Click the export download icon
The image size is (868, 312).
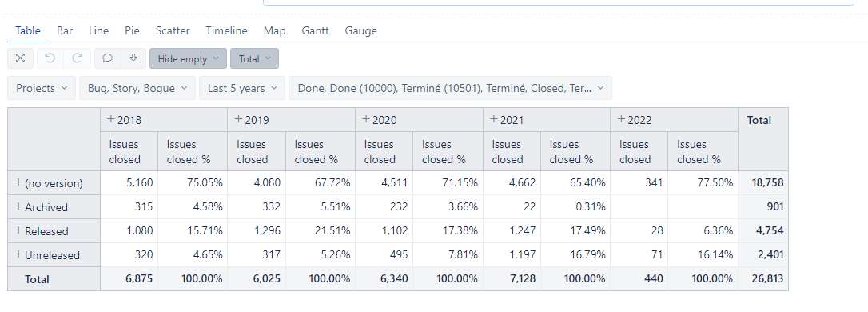tap(133, 58)
